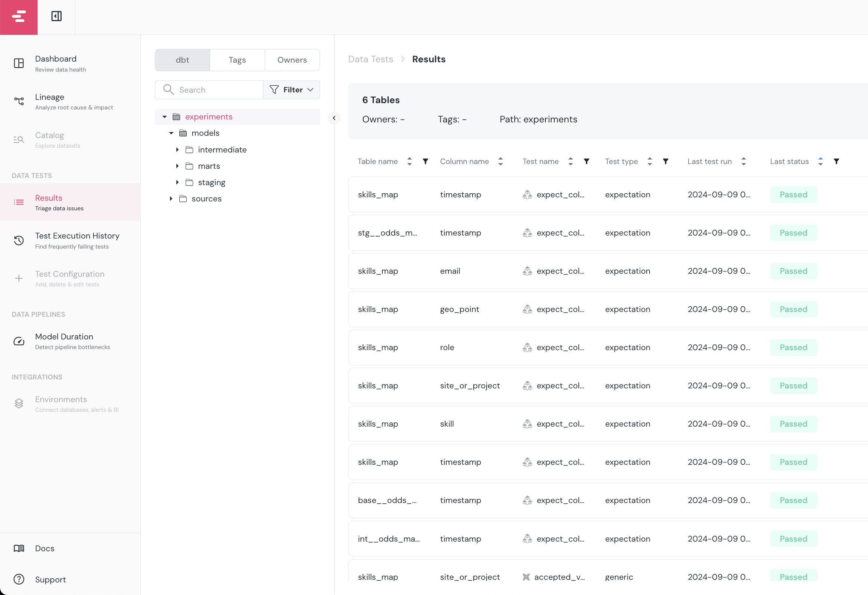Image resolution: width=868 pixels, height=595 pixels.
Task: Go to Data Tests breadcrumb link
Action: click(371, 59)
